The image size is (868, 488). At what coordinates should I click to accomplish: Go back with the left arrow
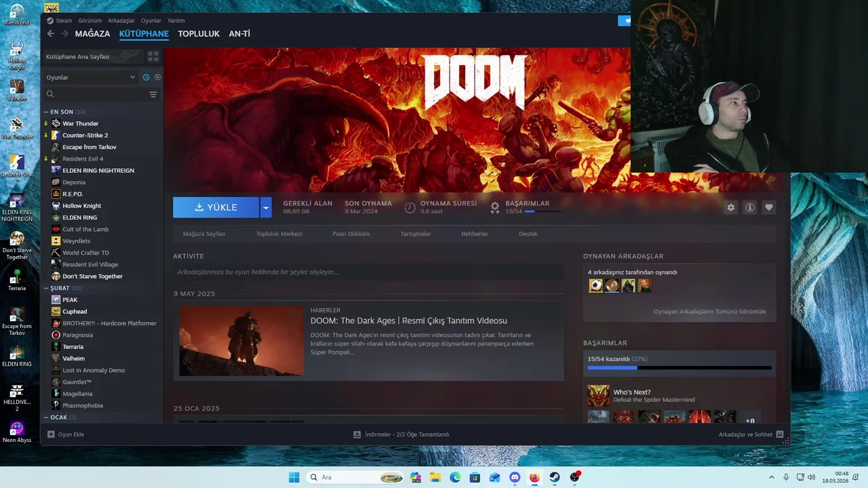(50, 34)
